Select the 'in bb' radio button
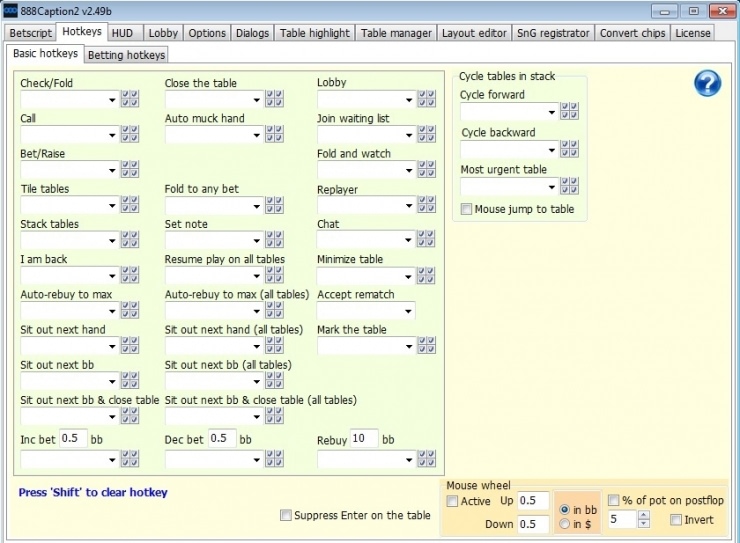Screen dimensions: 740x543 tap(564, 510)
